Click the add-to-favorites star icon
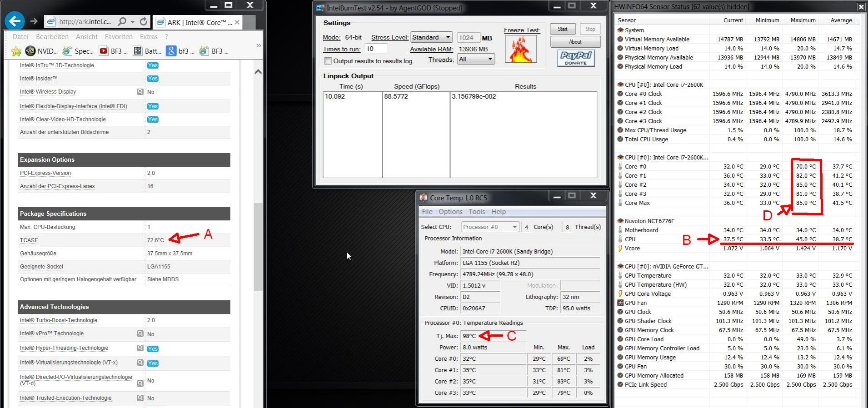 (x=16, y=51)
